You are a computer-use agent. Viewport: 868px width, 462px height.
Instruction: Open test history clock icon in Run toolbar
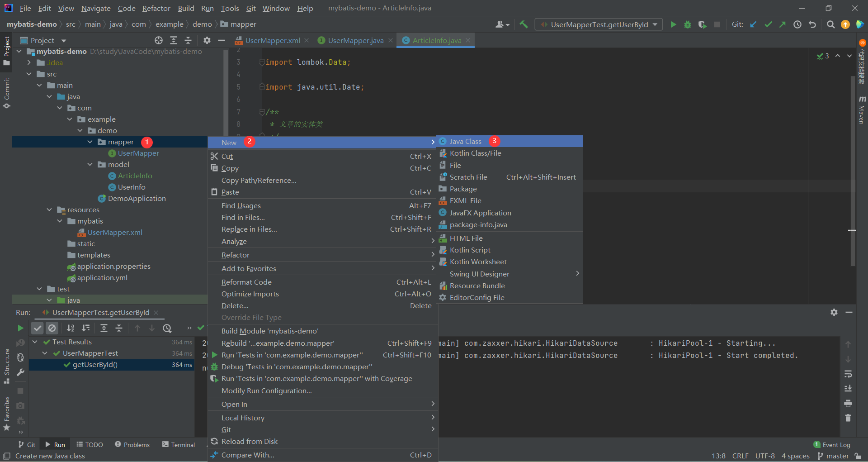167,328
